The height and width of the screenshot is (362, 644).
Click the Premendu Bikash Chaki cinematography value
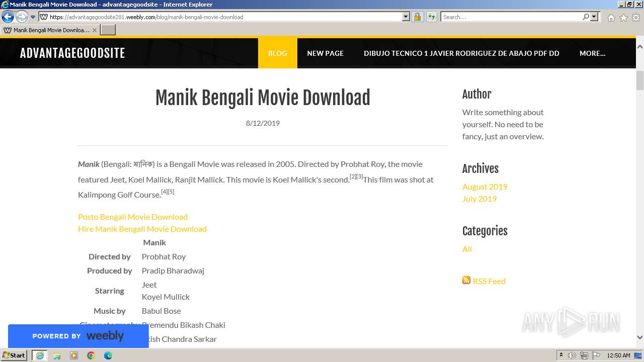(x=184, y=325)
